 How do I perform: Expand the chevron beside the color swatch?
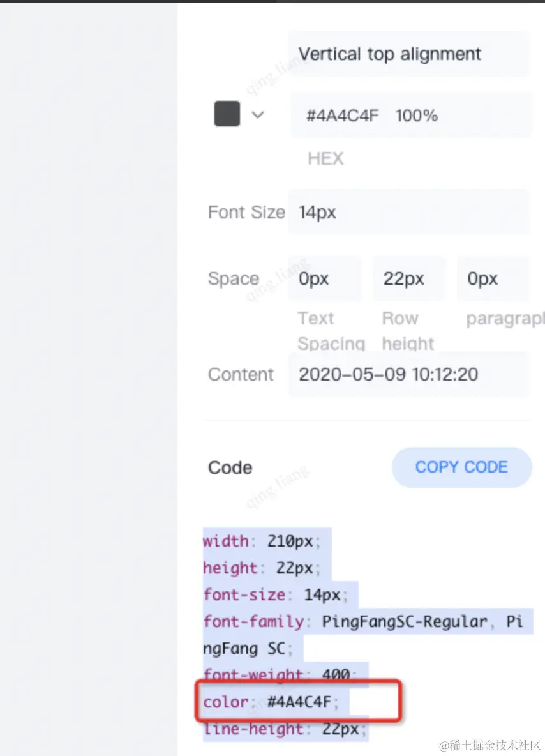[258, 115]
